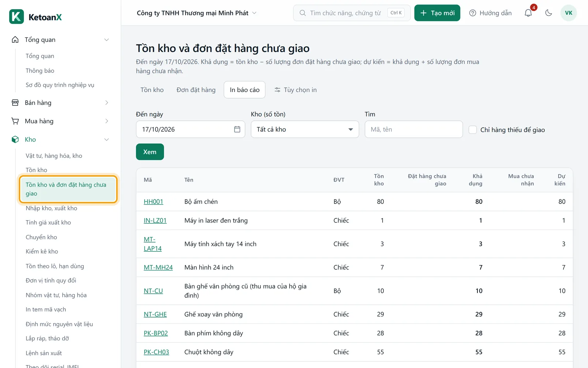The image size is (588, 368).
Task: Click the Mua hàng cart icon
Action: point(15,121)
